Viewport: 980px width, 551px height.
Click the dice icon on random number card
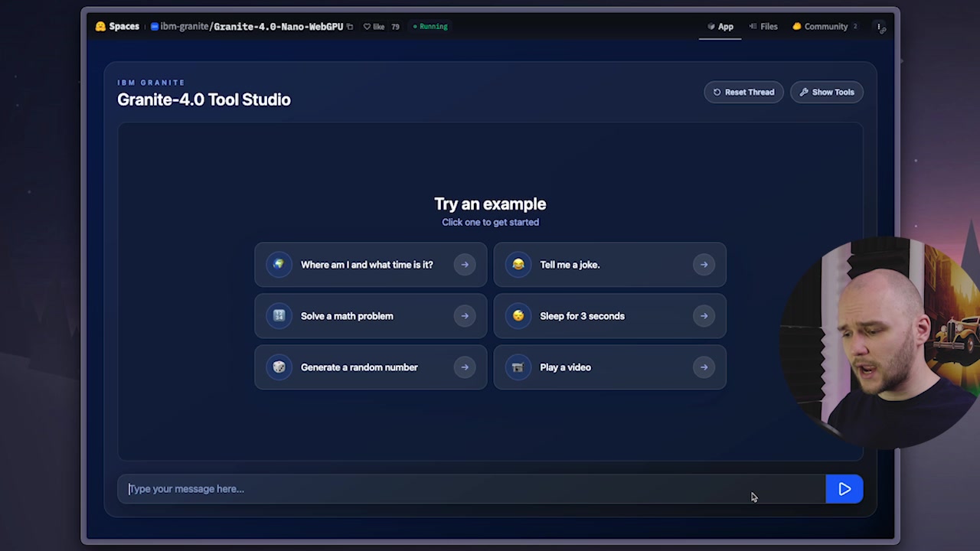tap(279, 367)
